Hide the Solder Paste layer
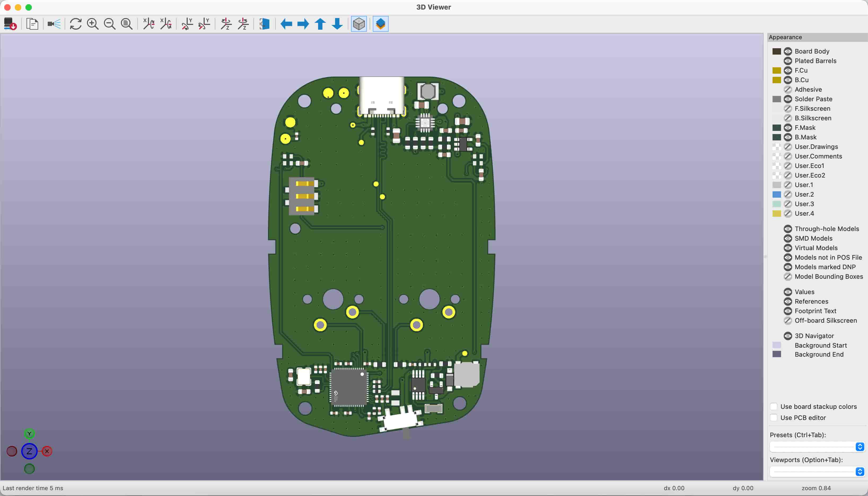The image size is (868, 496). point(788,99)
